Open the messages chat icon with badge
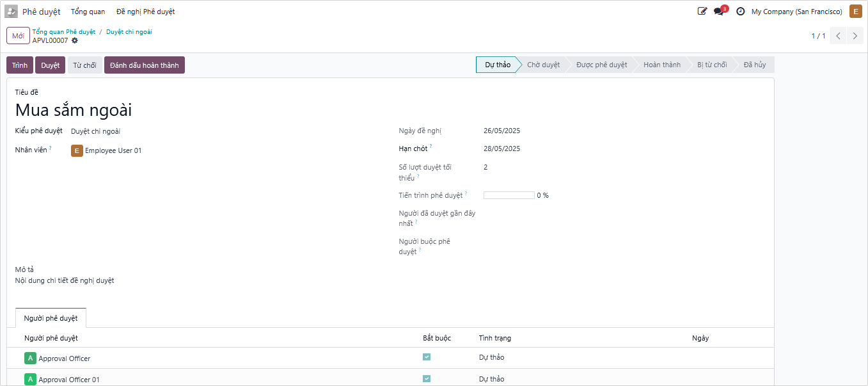 [x=719, y=12]
